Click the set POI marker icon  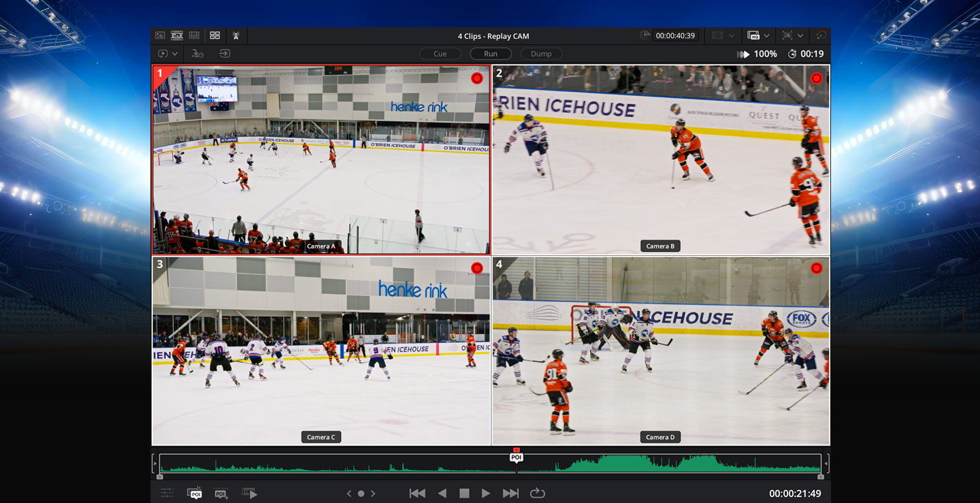coord(195,493)
